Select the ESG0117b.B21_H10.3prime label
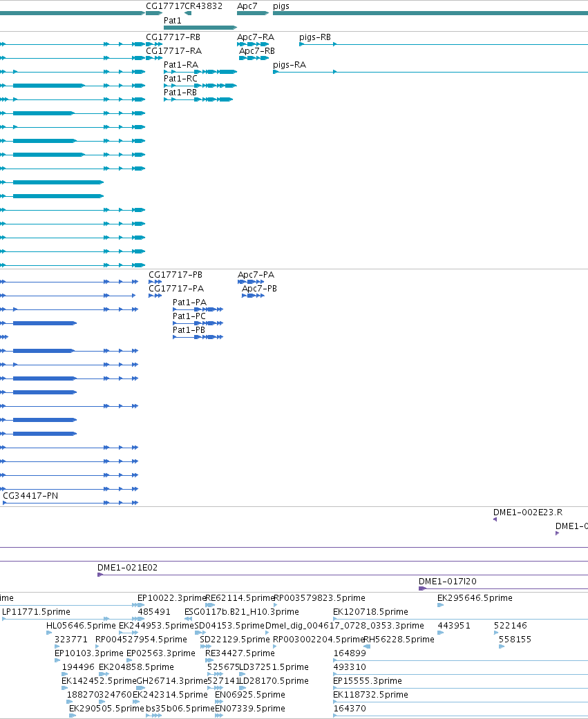 [241, 612]
